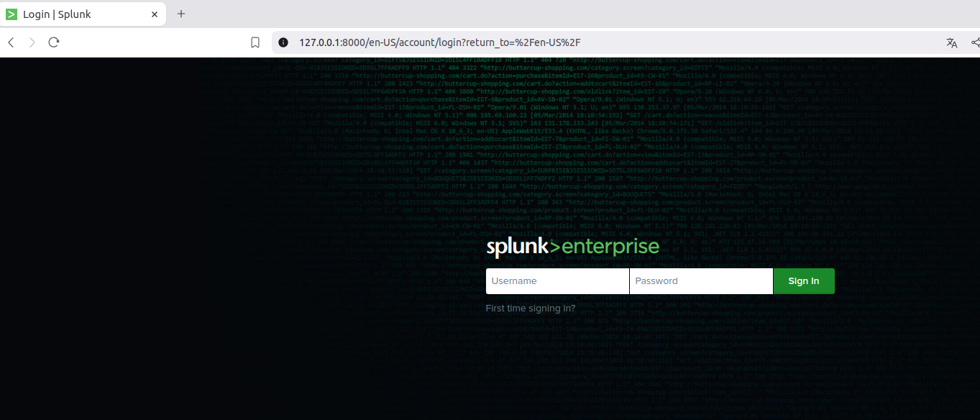Screen dimensions: 980x420
Task: Bookmark this page with the bookmark icon
Action: coord(255,42)
